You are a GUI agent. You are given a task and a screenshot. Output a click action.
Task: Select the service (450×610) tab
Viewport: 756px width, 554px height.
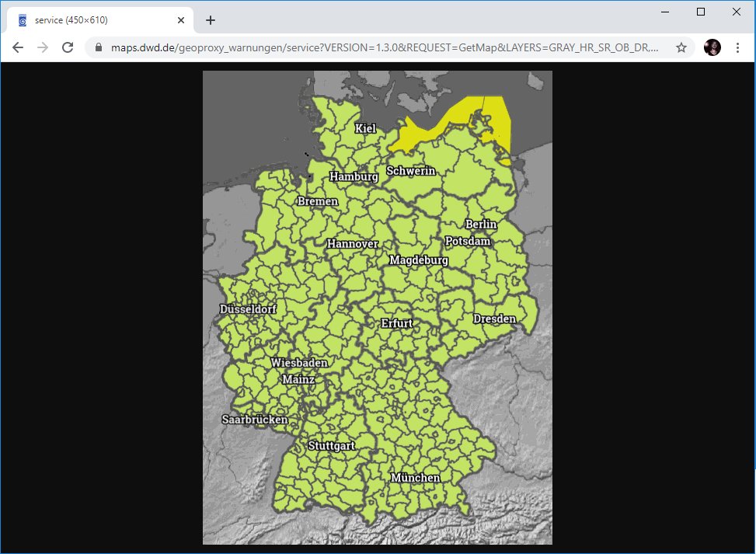pos(100,20)
